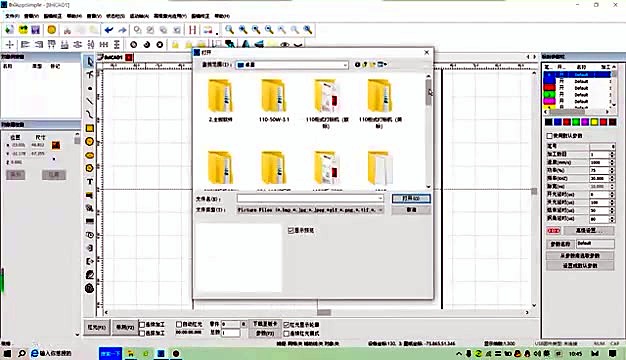Image resolution: width=626 pixels, height=360 pixels.
Task: Click the stepper beside the 30.000 frequency value
Action: (x=612, y=178)
